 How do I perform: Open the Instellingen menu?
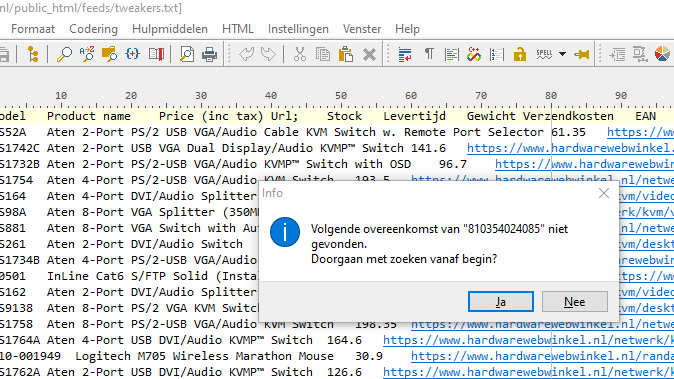[x=298, y=29]
